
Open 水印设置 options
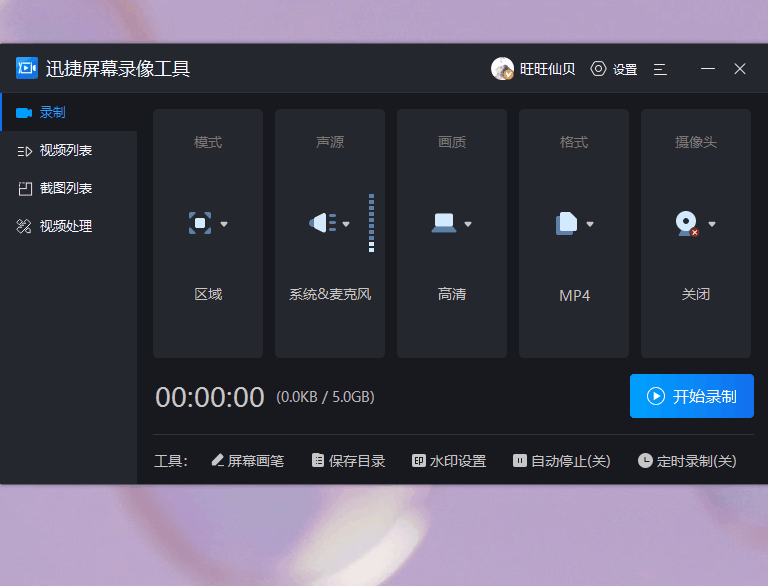(x=449, y=461)
